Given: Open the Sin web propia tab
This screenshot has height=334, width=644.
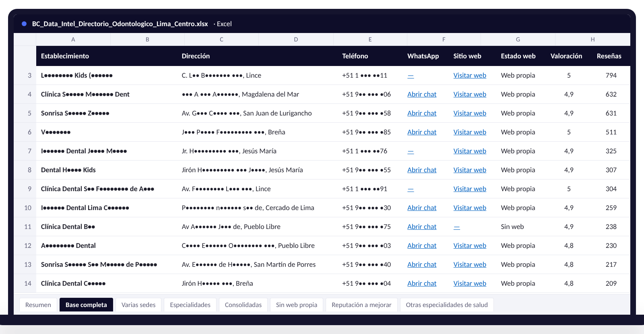Looking at the screenshot, I should (x=297, y=305).
